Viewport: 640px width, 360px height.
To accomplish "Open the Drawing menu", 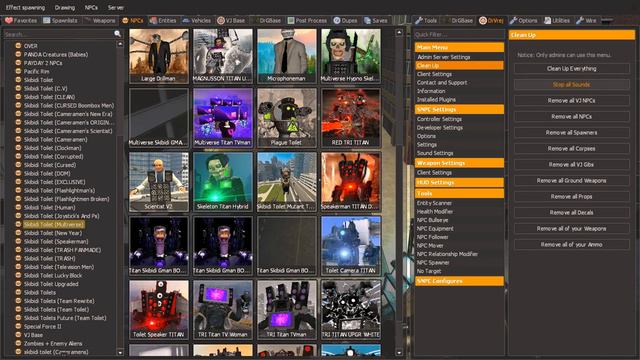I will point(64,7).
